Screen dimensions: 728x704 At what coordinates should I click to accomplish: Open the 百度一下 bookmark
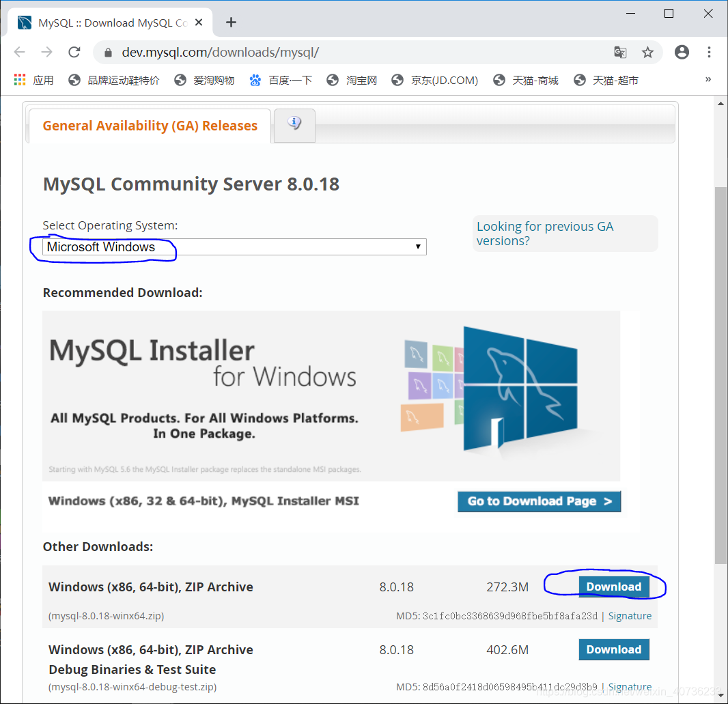[281, 80]
